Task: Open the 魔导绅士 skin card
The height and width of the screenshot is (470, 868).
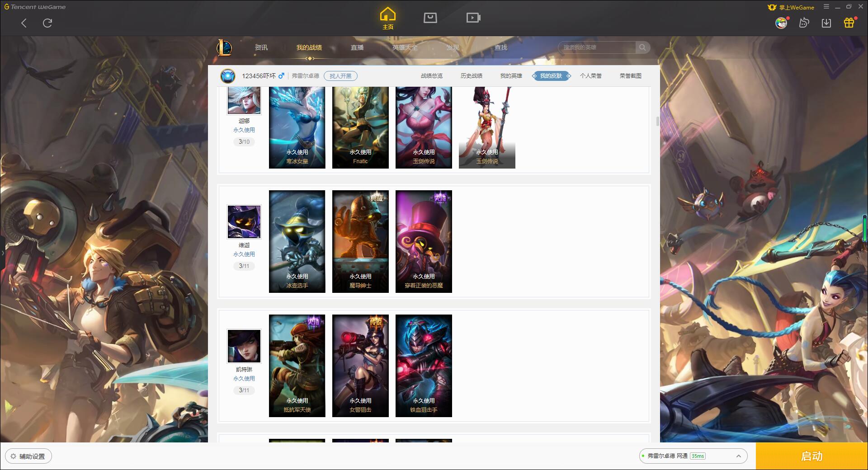Action: pos(360,241)
